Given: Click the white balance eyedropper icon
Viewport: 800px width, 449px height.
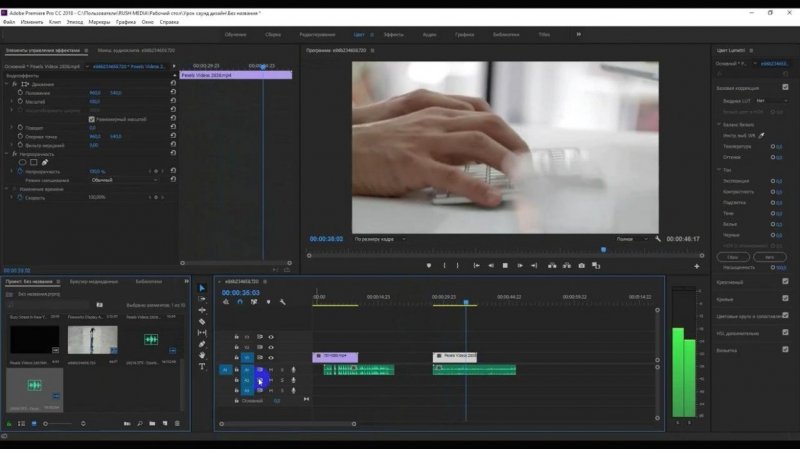Looking at the screenshot, I should [x=761, y=134].
